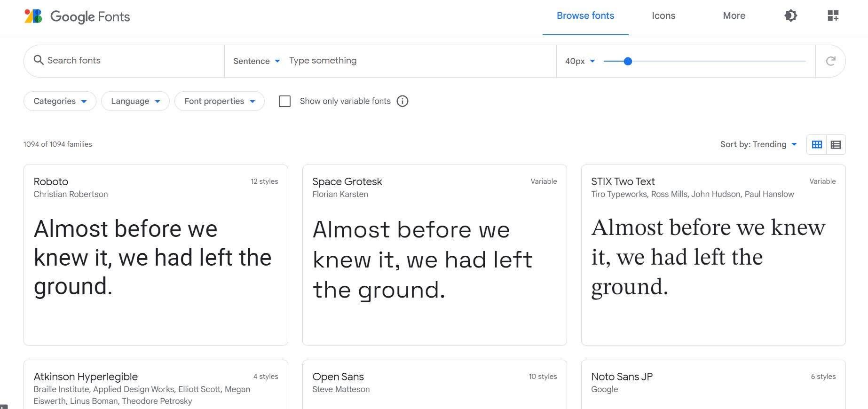Click the 1094 of 1094 families text
This screenshot has height=409, width=868.
tap(58, 144)
